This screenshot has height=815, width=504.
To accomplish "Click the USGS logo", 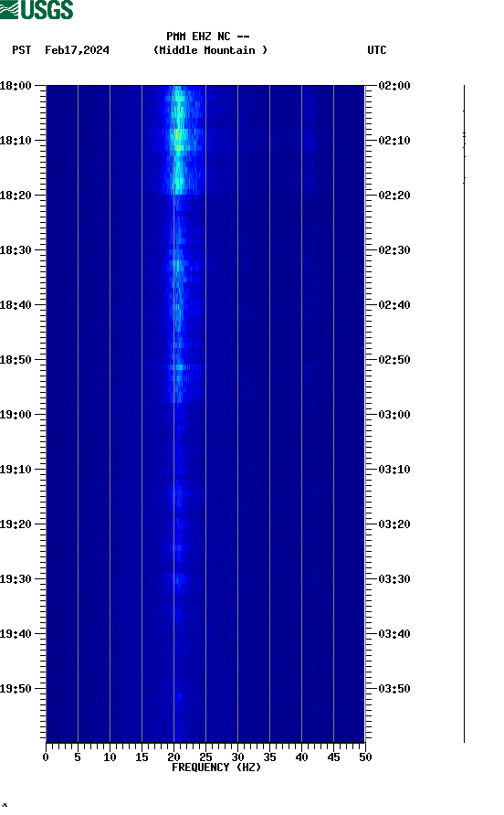I will pos(37,9).
